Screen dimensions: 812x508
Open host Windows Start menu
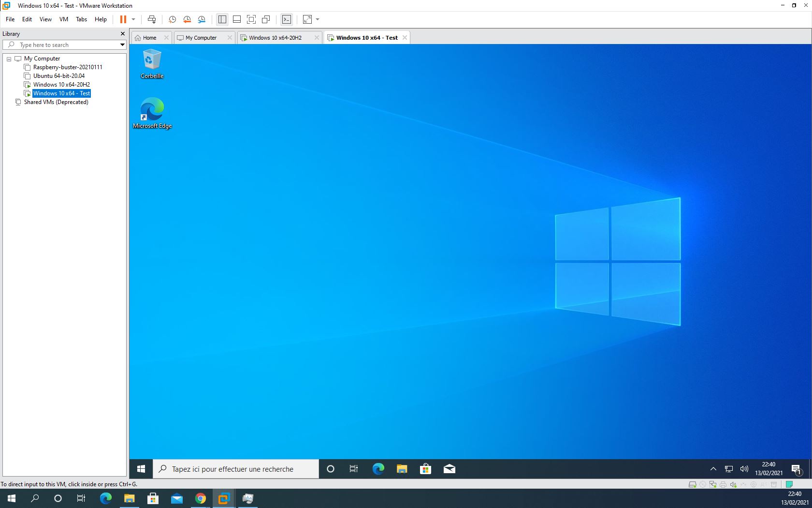pos(12,498)
